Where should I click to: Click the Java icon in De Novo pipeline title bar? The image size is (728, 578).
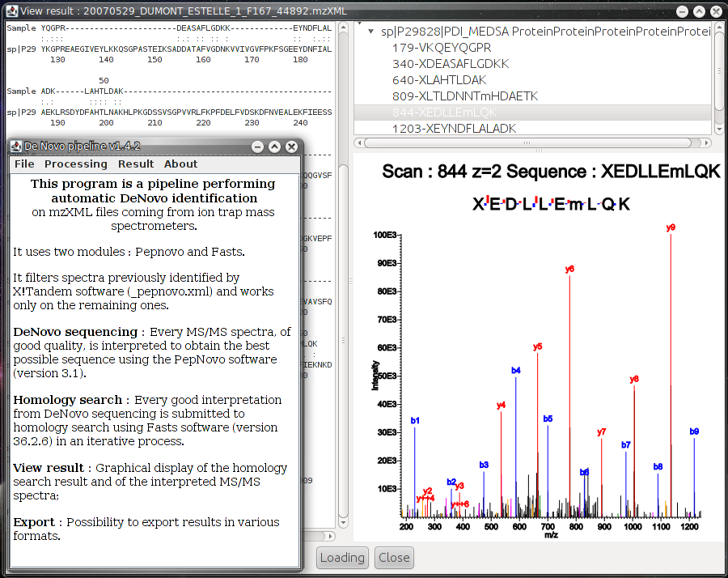pyautogui.click(x=15, y=147)
